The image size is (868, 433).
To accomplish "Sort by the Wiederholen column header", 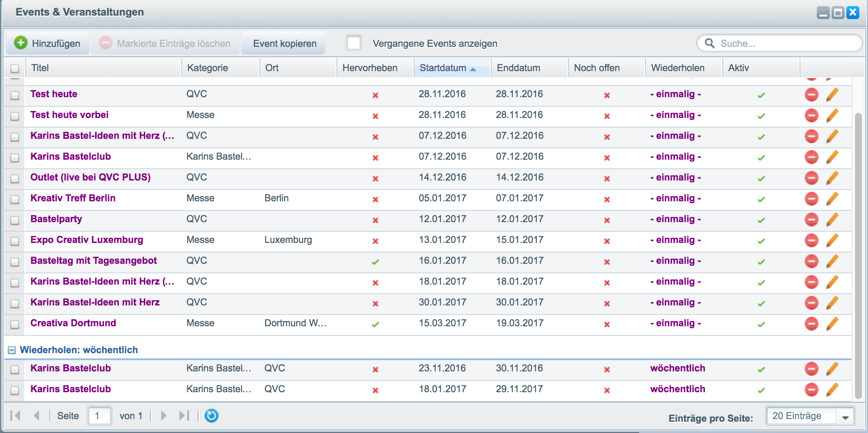I will click(x=684, y=68).
